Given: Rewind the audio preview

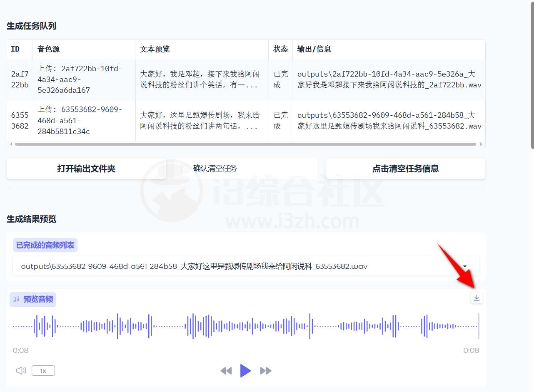Looking at the screenshot, I should 226,371.
